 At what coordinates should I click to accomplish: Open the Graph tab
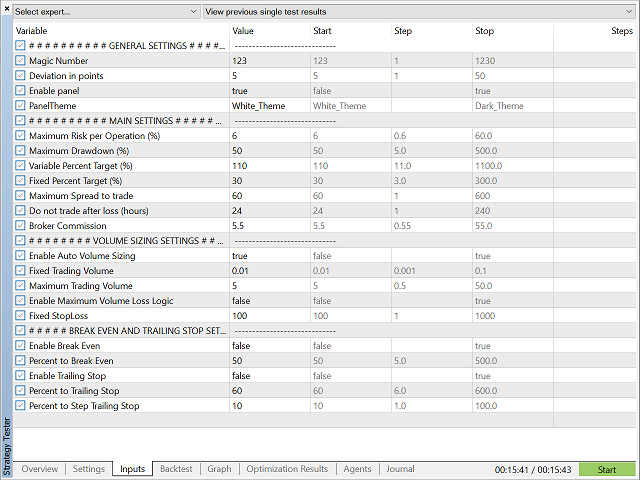(219, 469)
